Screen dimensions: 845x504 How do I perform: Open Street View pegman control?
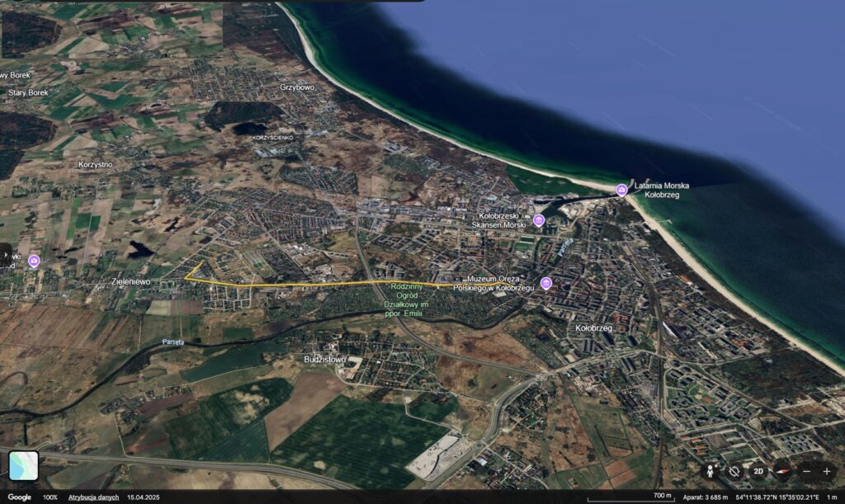point(710,471)
